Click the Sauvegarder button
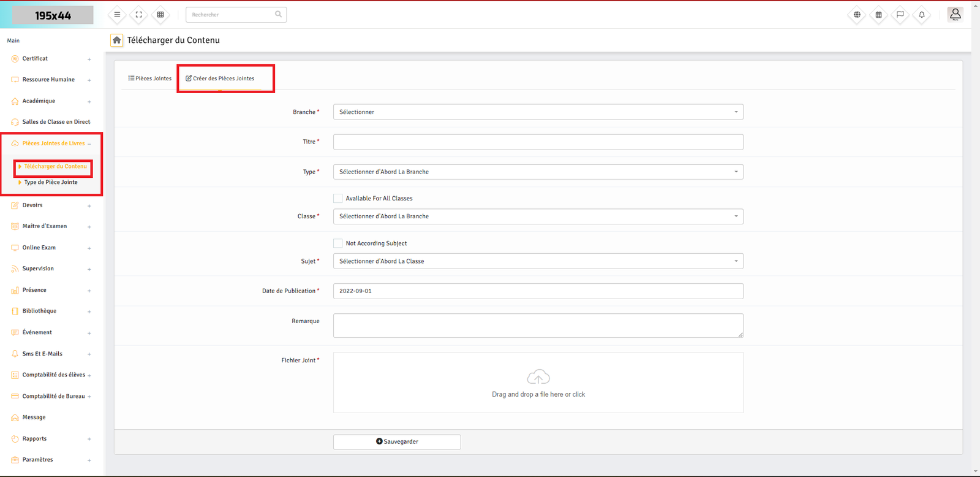980x477 pixels. pyautogui.click(x=397, y=441)
